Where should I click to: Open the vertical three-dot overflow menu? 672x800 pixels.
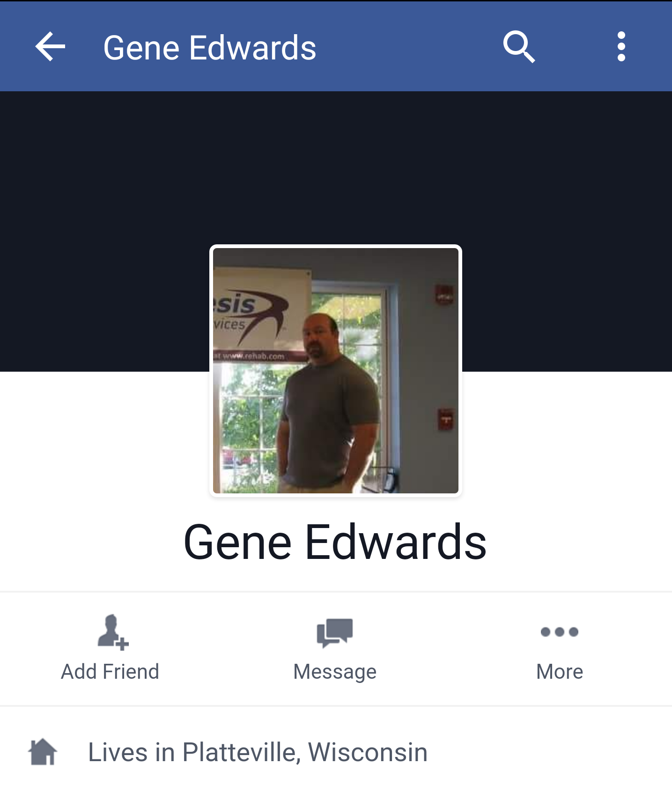coord(621,47)
